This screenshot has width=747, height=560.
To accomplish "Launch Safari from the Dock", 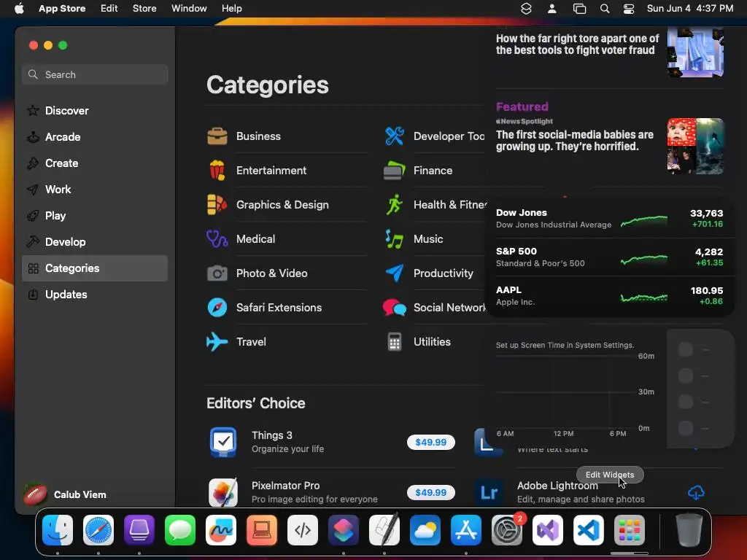I will coord(98,530).
